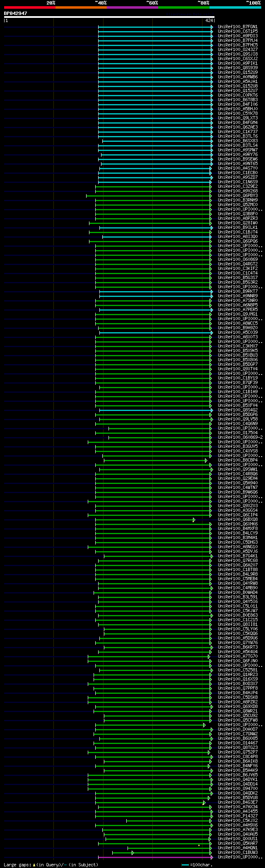Click the cyan '=100char.' scale legend
265x868 pixels.
tap(198, 865)
